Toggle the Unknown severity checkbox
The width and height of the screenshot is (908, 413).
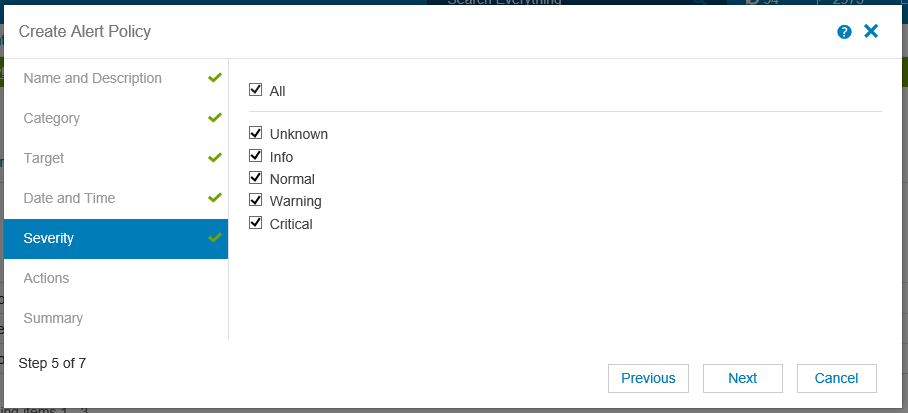255,133
